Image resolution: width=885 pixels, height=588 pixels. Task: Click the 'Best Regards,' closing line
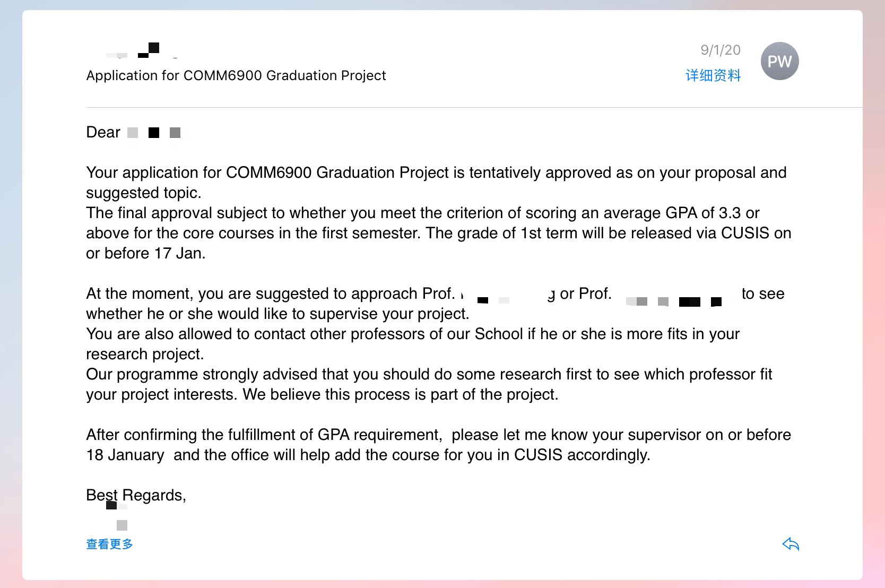(x=136, y=495)
